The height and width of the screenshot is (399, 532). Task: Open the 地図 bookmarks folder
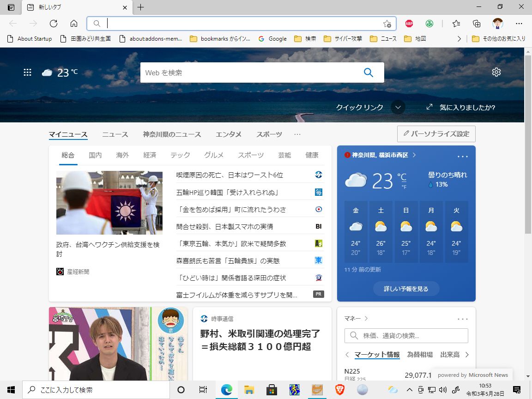(415, 39)
